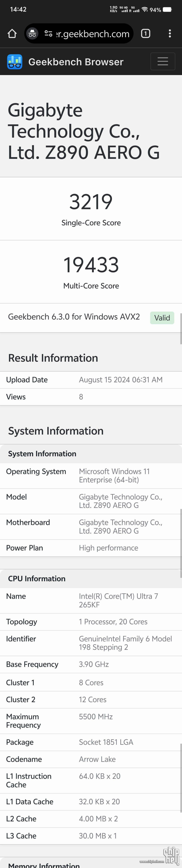Tap the 14:42 clock in status bar

coord(18,9)
